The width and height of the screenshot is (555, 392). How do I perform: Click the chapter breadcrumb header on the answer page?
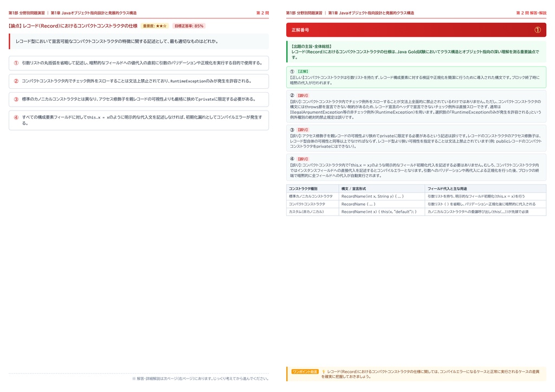coord(350,13)
